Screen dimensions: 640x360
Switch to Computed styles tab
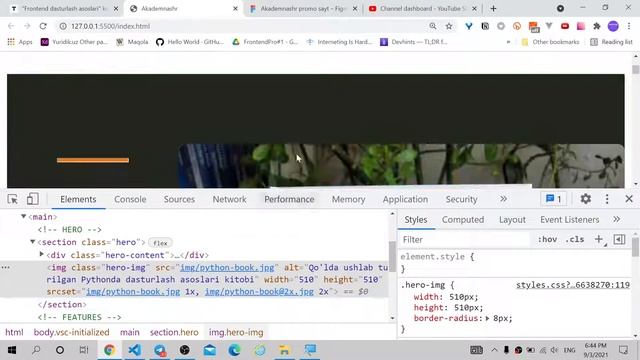(x=463, y=220)
